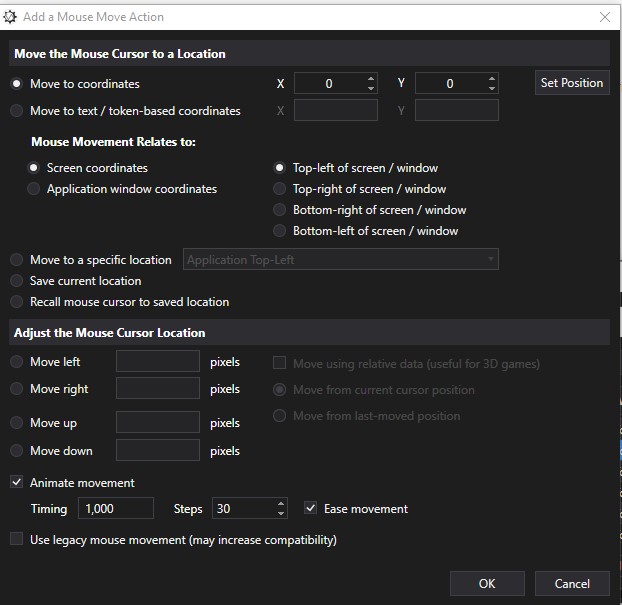
Task: Enable Use legacy mouse movement checkbox
Action: pos(17,540)
